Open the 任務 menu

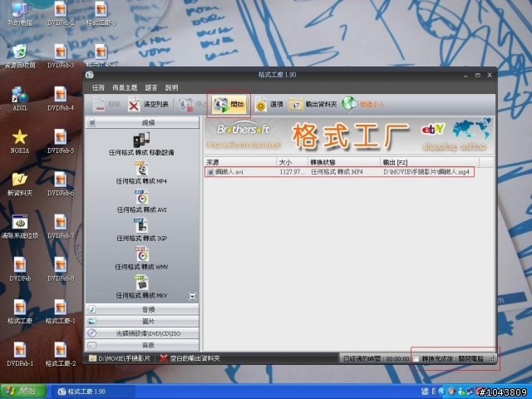coord(98,87)
